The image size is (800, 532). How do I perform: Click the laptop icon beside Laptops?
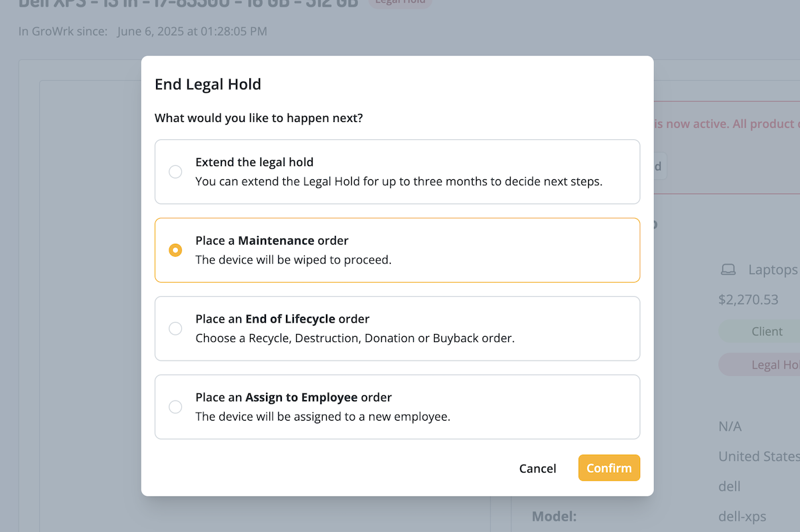[727, 269]
